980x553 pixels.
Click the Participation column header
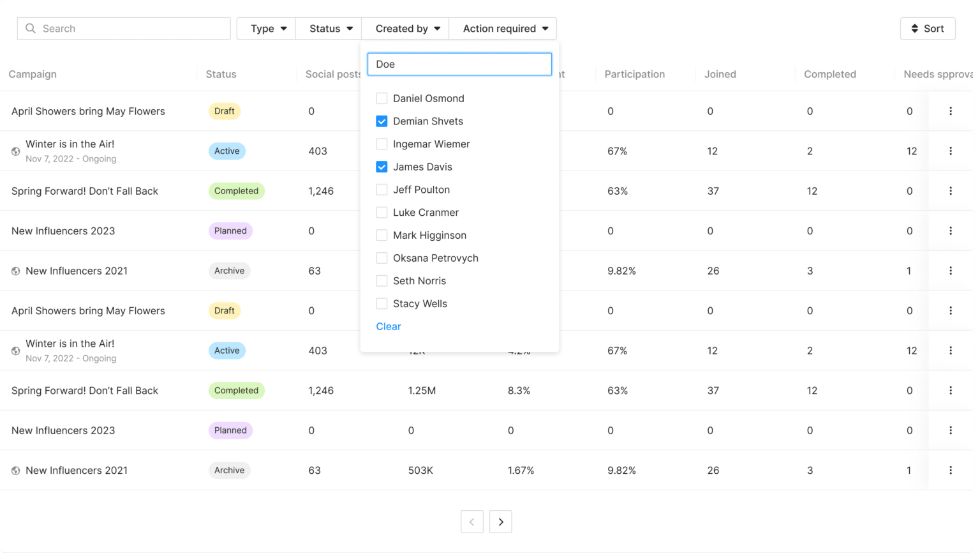pyautogui.click(x=634, y=74)
